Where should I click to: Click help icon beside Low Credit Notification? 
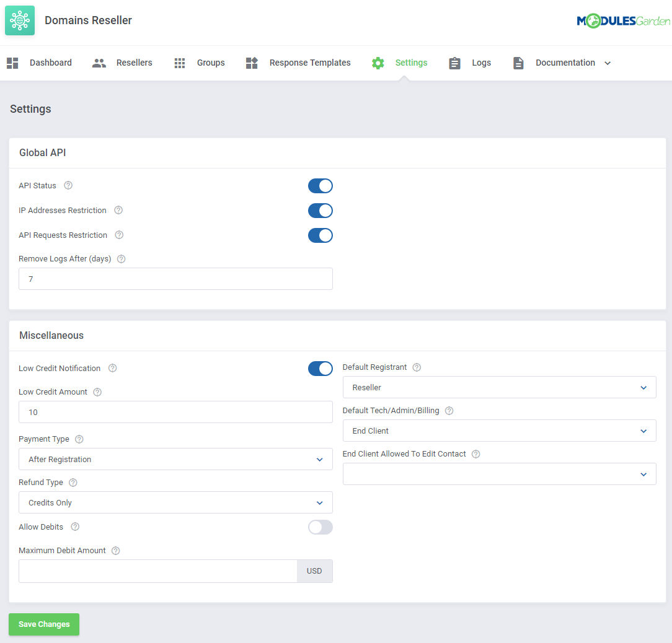(x=112, y=369)
